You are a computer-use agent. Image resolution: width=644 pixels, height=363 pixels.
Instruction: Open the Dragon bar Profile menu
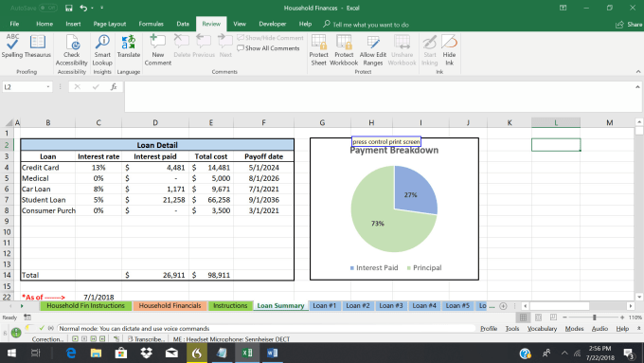(x=489, y=329)
